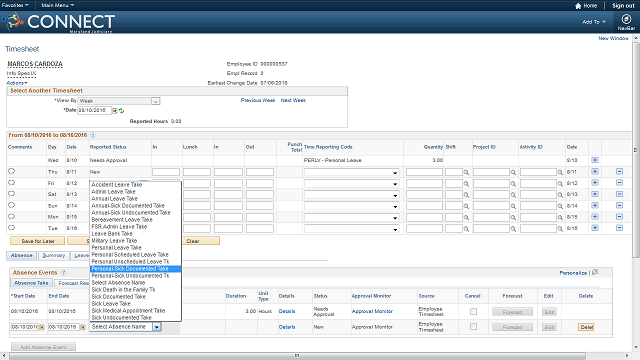Expand the View By Week dropdown

pos(156,101)
